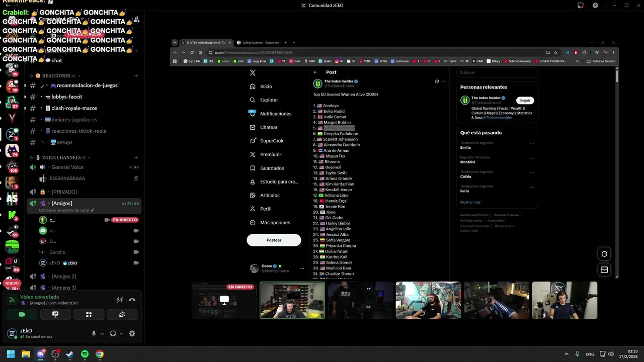Viewport: 644px width, 362px height.
Task: Follow The Index Insider with Seguir
Action: coord(525,100)
